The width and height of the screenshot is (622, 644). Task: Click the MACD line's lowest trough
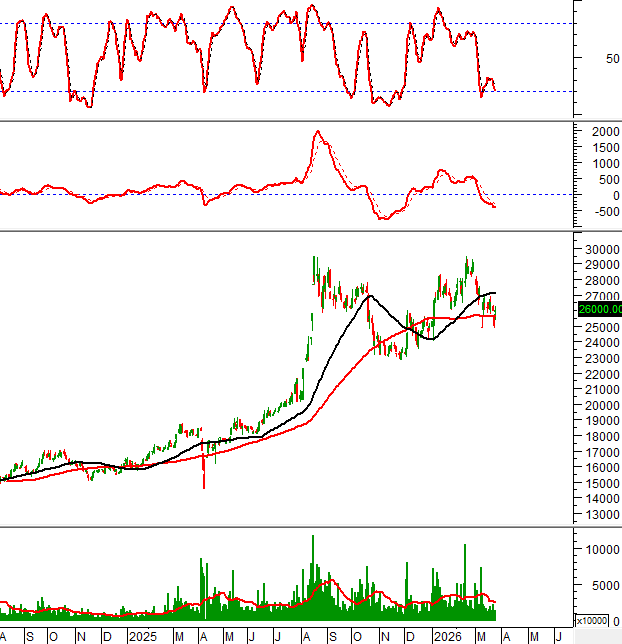(x=383, y=217)
